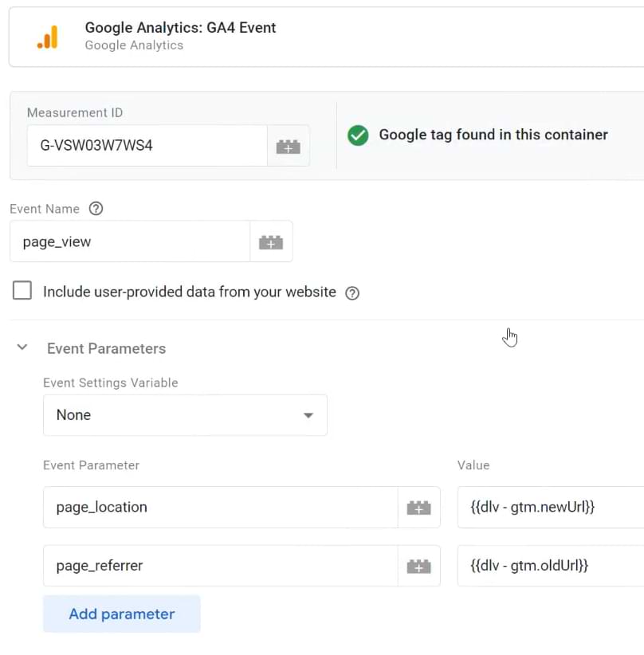Collapse the Event Parameters section chevron
644x655 pixels.
click(x=22, y=348)
